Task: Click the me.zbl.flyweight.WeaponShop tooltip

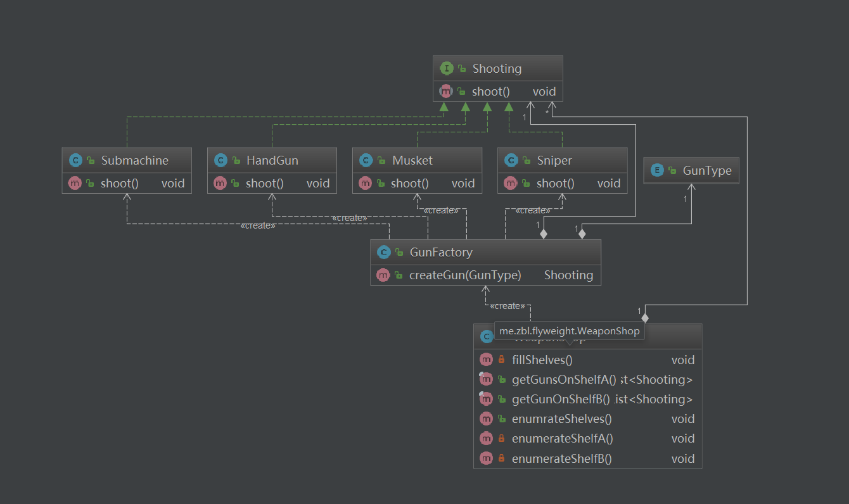Action: [x=569, y=331]
